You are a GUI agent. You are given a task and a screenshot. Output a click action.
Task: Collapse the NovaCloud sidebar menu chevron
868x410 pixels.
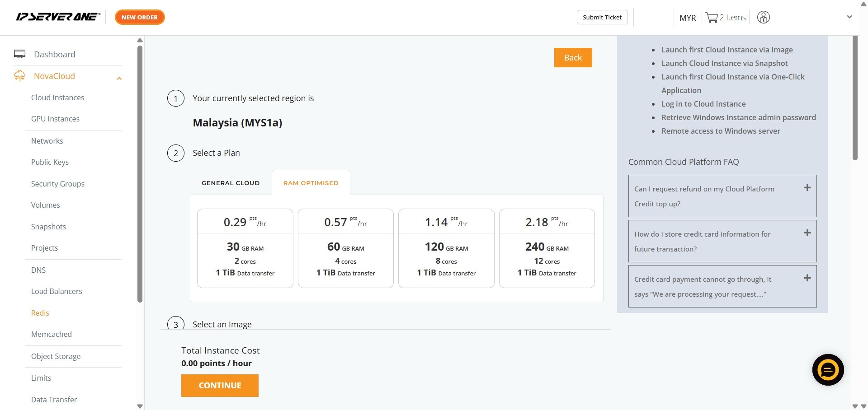coord(119,79)
